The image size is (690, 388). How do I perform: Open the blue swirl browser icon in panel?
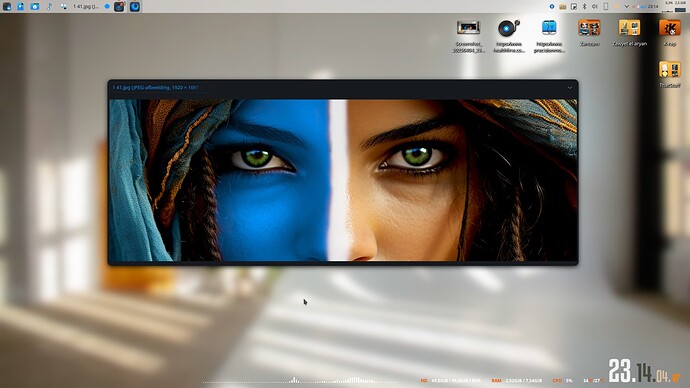135,7
